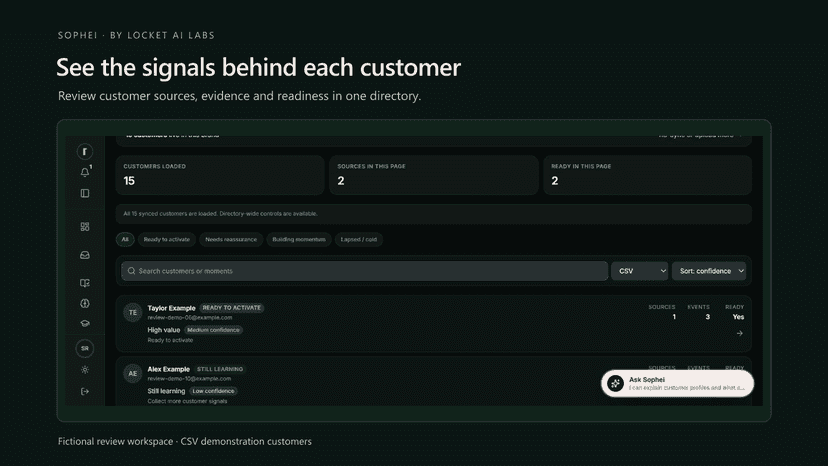
Task: Open the dashboard grid icon in sidebar
Action: pos(84,227)
